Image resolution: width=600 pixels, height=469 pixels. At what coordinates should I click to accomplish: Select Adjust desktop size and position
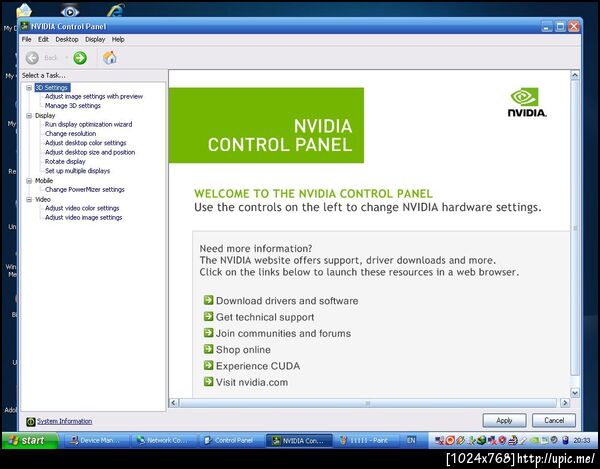point(90,152)
